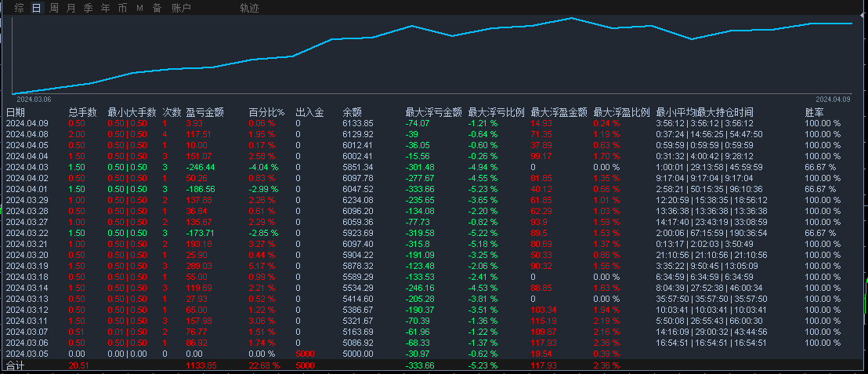Screen dimensions: 868x374
Task: Click the 2024.04.03 date cell
Action: [27, 167]
